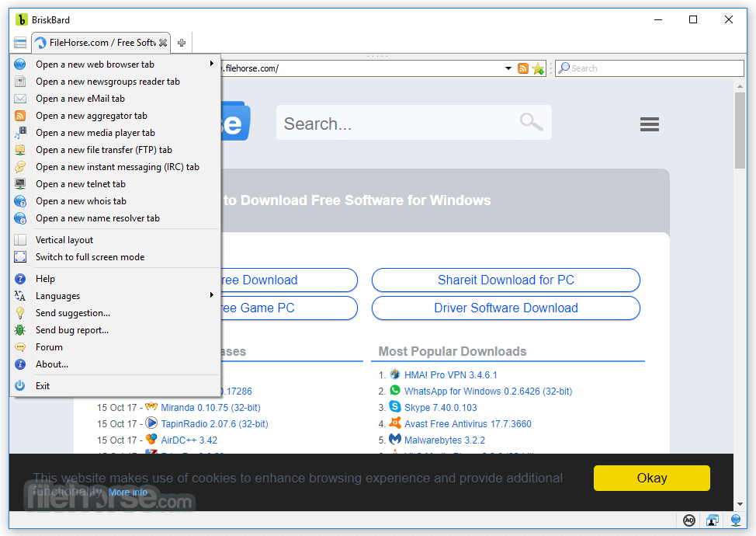Click the HMA! Pro VPN icon
The width and height of the screenshot is (756, 536).
(395, 374)
